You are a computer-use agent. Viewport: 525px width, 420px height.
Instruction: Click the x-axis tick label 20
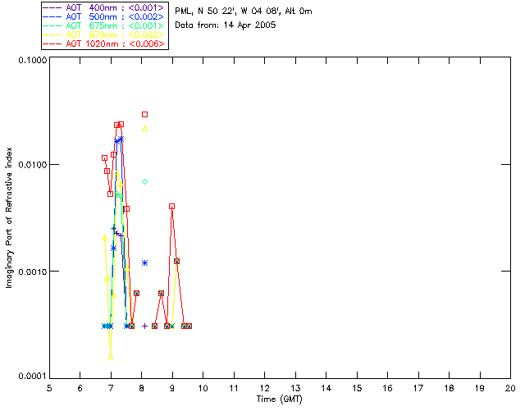click(510, 388)
